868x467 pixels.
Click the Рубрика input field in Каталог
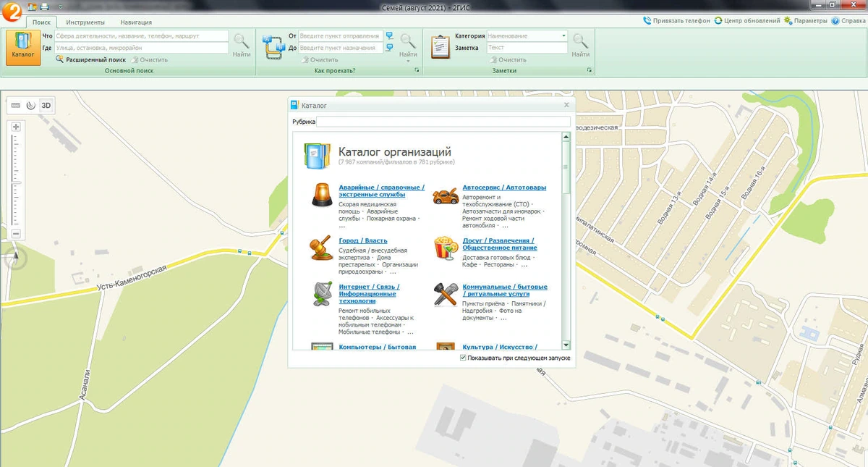tap(443, 122)
